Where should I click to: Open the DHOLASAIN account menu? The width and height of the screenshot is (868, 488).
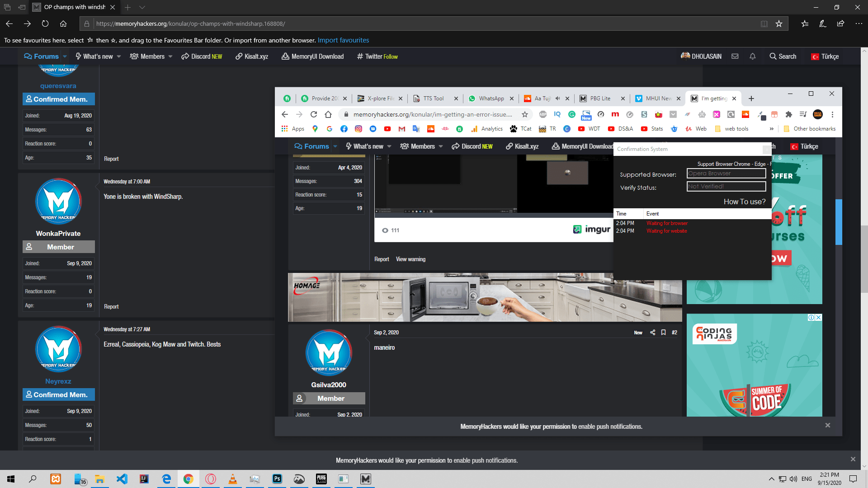[701, 56]
